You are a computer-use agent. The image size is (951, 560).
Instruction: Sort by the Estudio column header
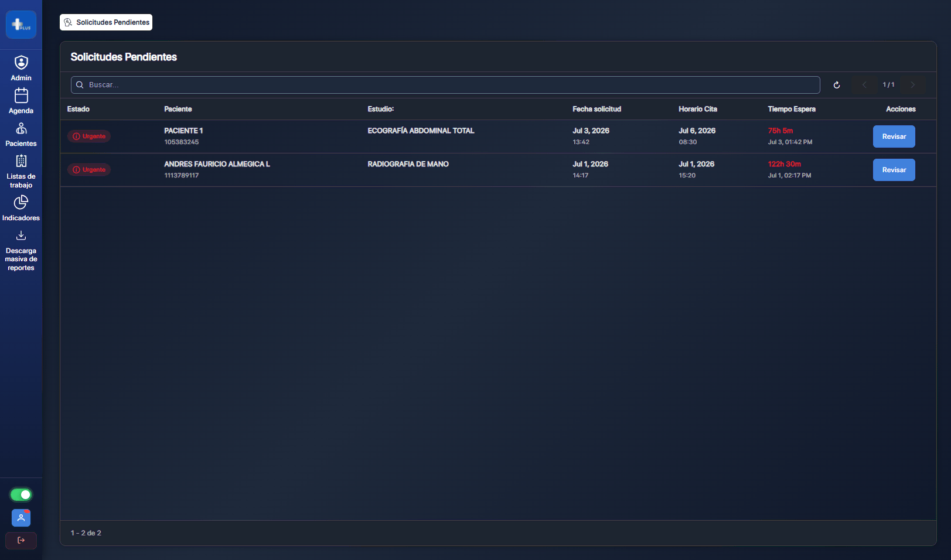pos(381,109)
